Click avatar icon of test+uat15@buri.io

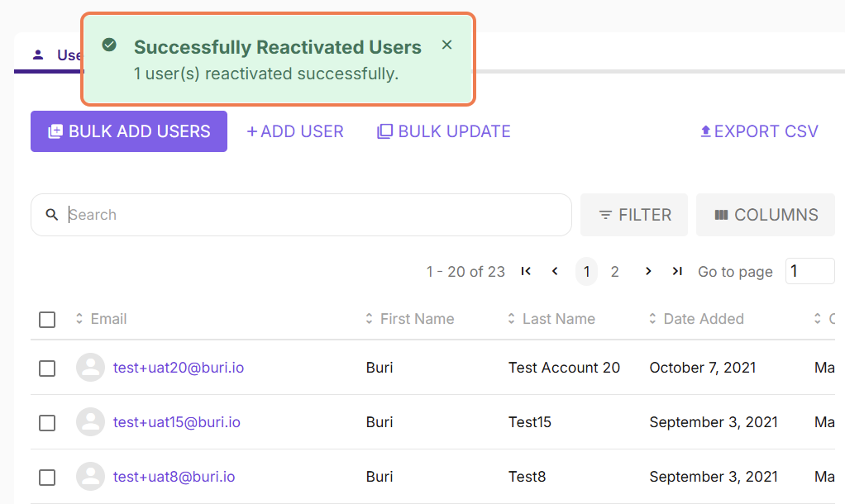coord(91,421)
